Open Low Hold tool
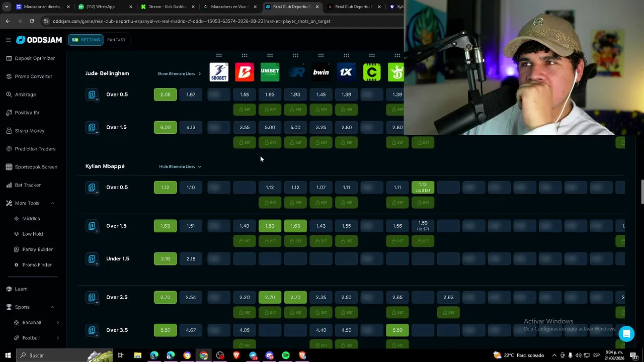Screen dimensions: 644x362 point(29,234)
